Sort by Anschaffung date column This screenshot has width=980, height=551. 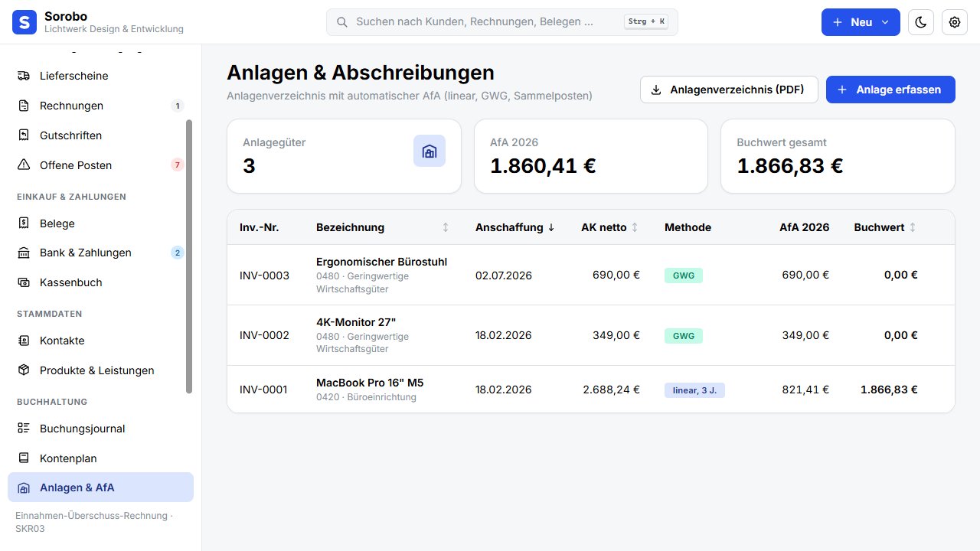[514, 227]
